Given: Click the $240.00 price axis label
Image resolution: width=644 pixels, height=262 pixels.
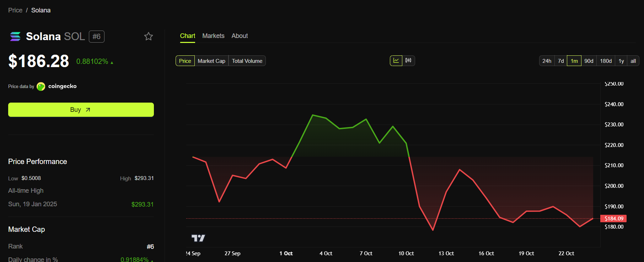Looking at the screenshot, I should click(614, 104).
